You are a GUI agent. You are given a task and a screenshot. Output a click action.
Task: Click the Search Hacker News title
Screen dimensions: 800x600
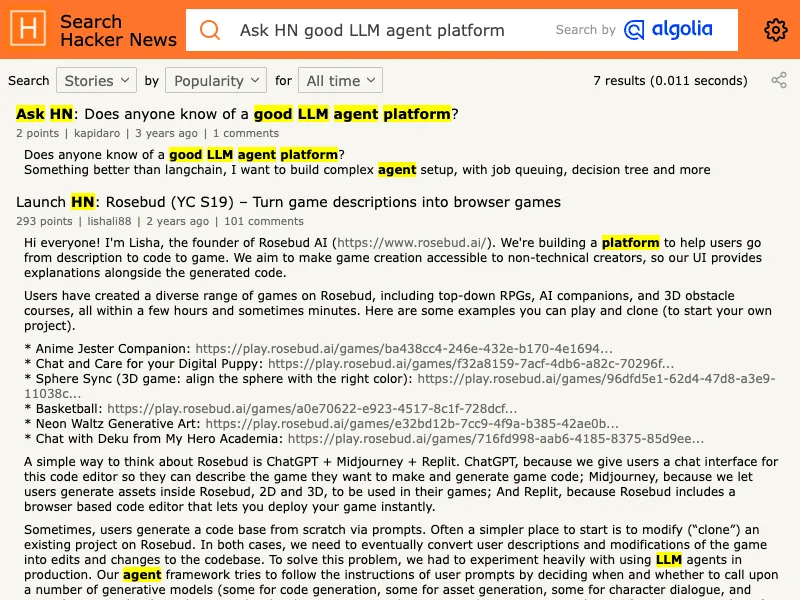(x=118, y=31)
